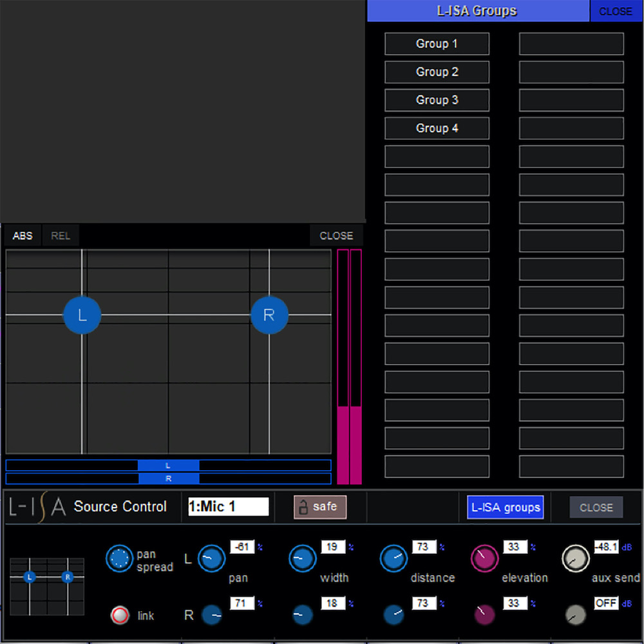Select Group 2 in L-ISA Groups

437,72
